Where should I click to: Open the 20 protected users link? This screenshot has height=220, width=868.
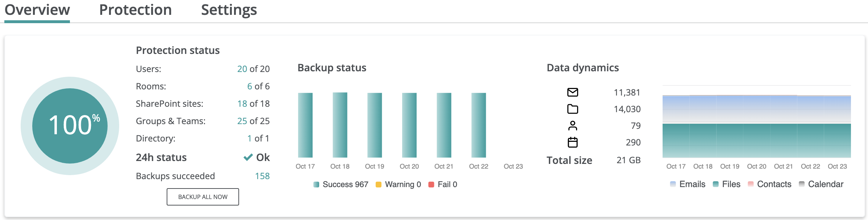(x=242, y=69)
